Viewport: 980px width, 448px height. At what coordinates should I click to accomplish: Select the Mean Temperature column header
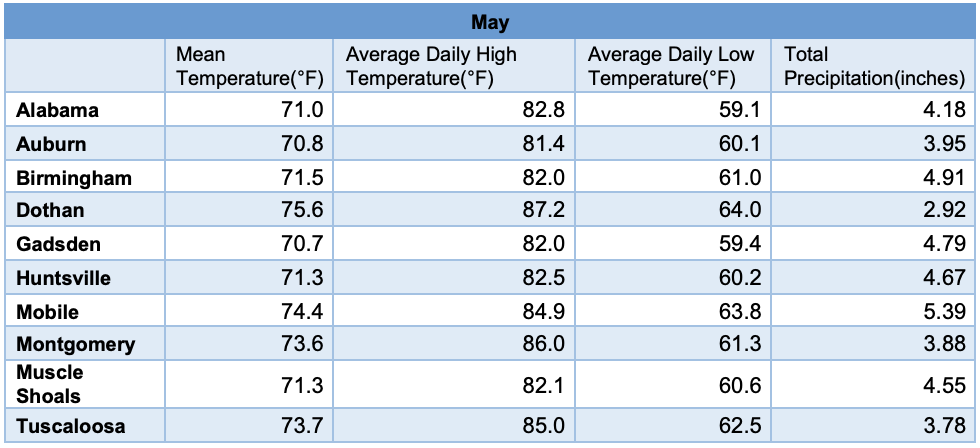(x=249, y=66)
